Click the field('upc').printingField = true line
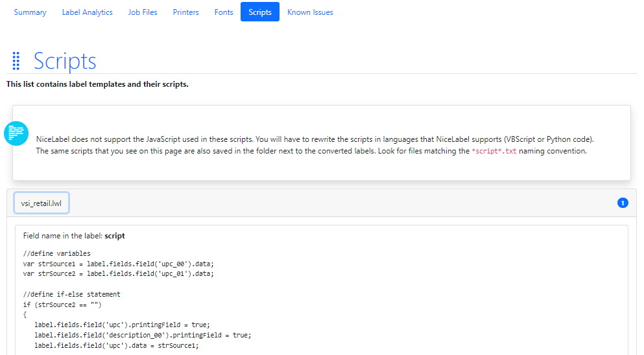Image resolution: width=644 pixels, height=355 pixels. (122, 325)
